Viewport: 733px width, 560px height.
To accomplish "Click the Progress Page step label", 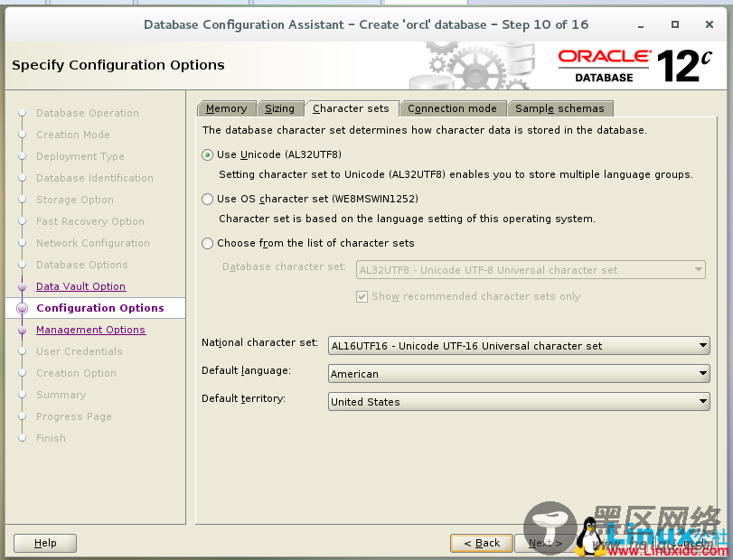I will click(74, 416).
